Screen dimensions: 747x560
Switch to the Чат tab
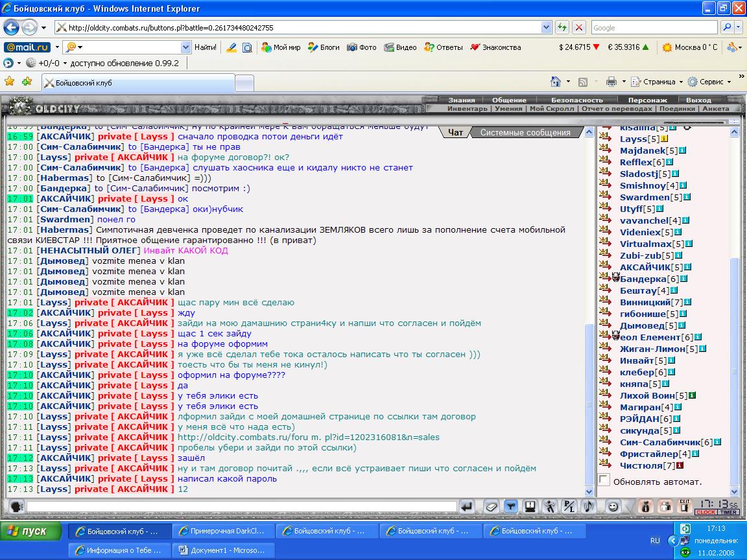click(455, 132)
